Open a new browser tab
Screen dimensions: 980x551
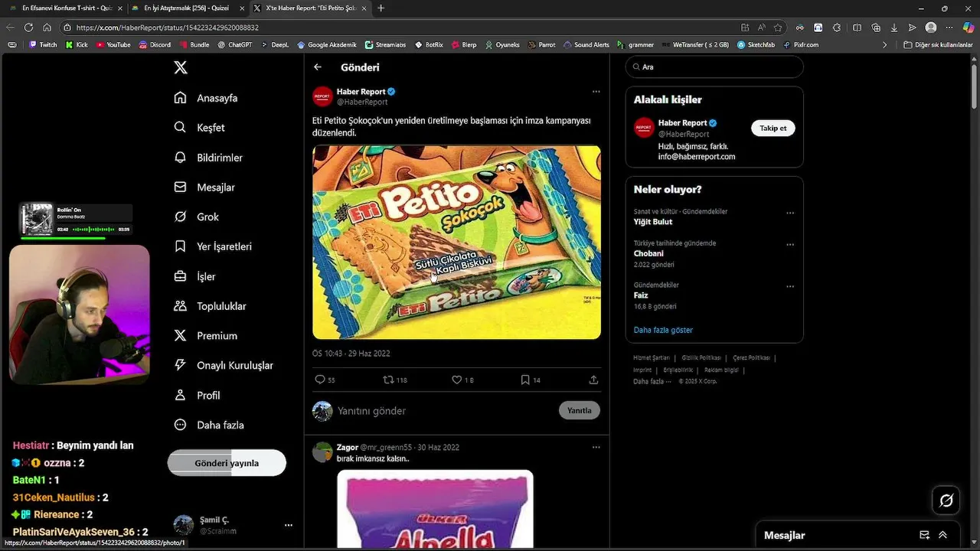pyautogui.click(x=381, y=8)
